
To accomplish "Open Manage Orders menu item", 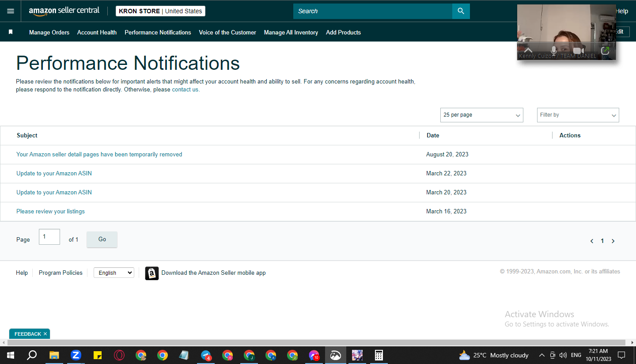I will pos(49,32).
